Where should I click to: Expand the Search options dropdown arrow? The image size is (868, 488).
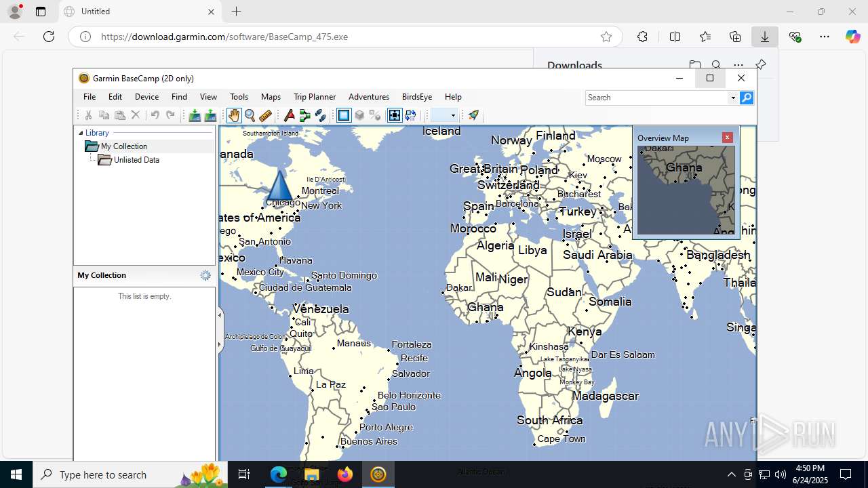pyautogui.click(x=733, y=98)
